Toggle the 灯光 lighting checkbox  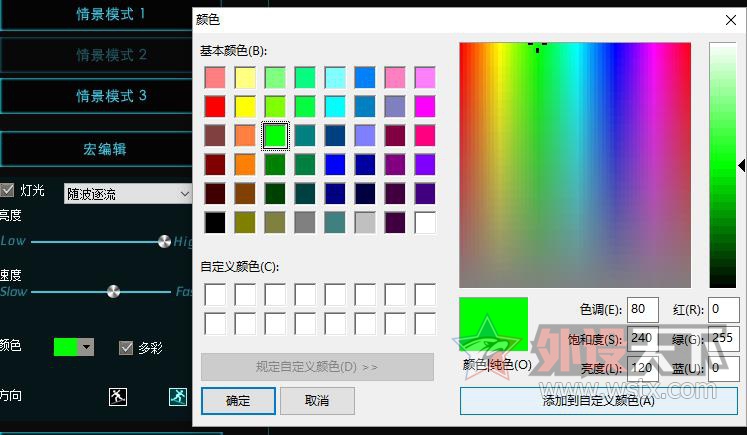pyautogui.click(x=7, y=191)
